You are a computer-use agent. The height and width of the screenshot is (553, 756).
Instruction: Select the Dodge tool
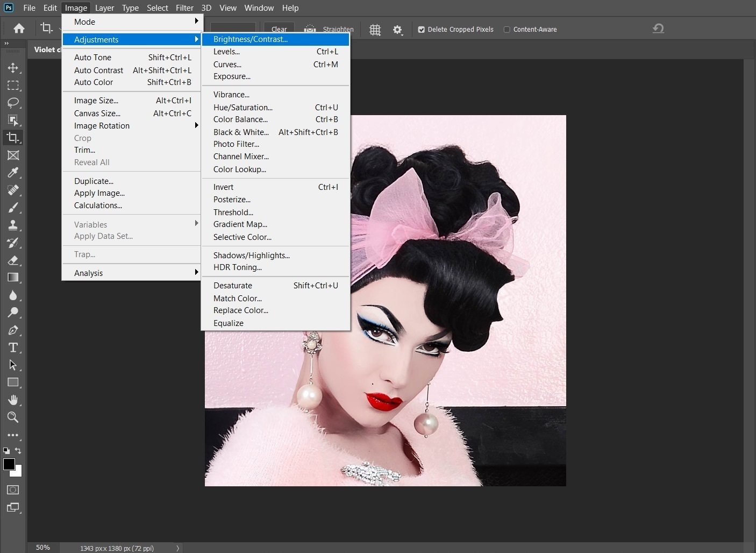(x=13, y=313)
